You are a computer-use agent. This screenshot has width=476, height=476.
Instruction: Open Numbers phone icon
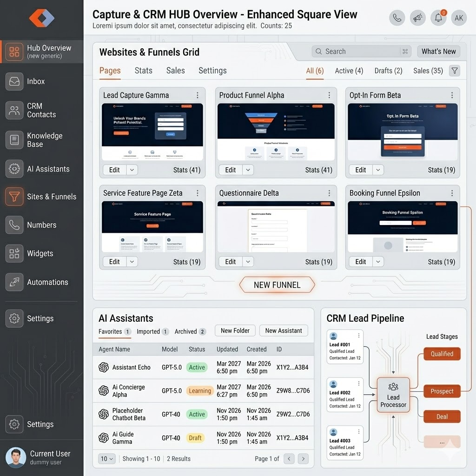[14, 225]
